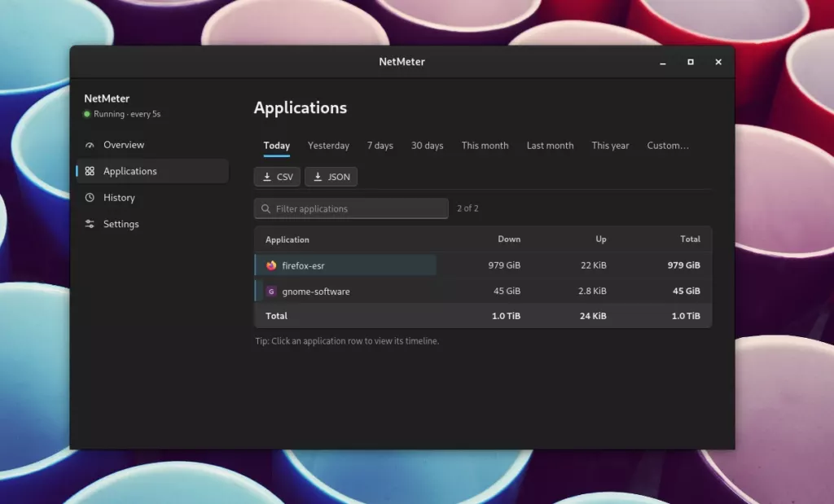Click gnome-software Up value 2.8 KiB
Screen dimensions: 834x504
[593, 291]
